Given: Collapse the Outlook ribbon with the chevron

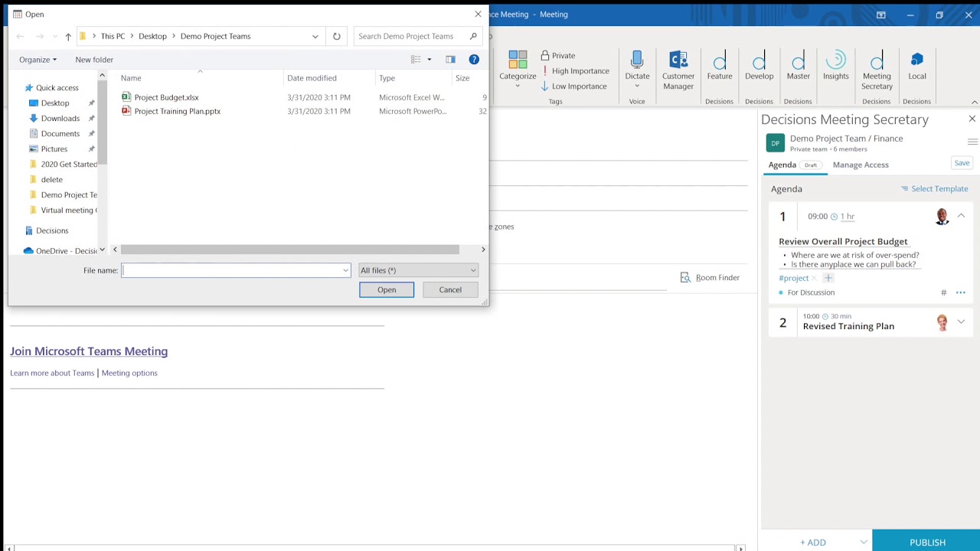Looking at the screenshot, I should pyautogui.click(x=974, y=102).
